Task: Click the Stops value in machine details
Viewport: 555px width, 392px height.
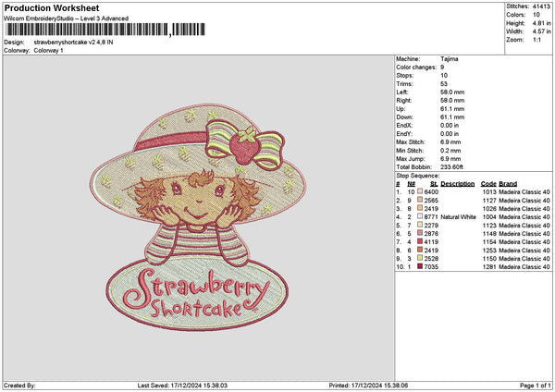Action: coord(444,76)
